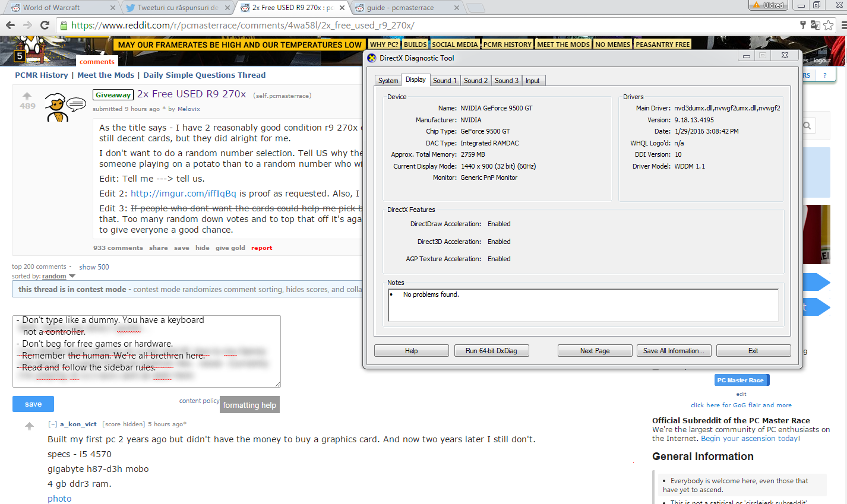This screenshot has height=504, width=847.
Task: Click the logout link in the header
Action: click(823, 61)
